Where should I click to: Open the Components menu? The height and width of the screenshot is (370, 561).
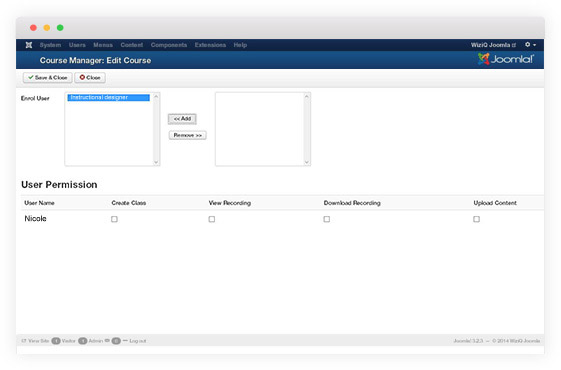click(x=169, y=45)
